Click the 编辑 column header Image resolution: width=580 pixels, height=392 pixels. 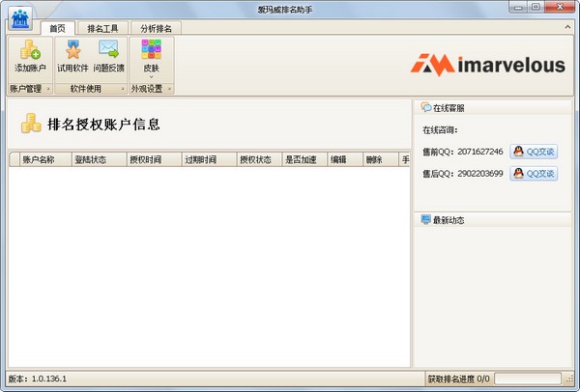pos(345,159)
